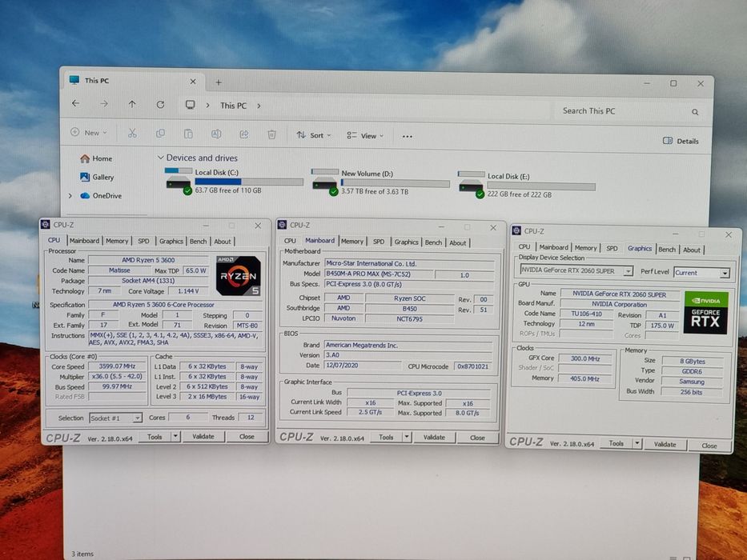
Task: Click Gallery in the navigation pane
Action: 97,177
